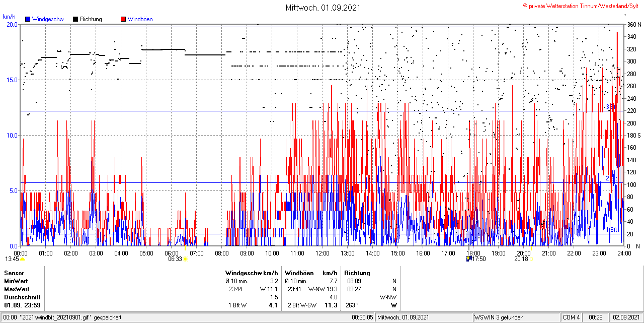This screenshot has height=323, width=644.
Task: Click the 00:29 status bar field
Action: pyautogui.click(x=596, y=317)
